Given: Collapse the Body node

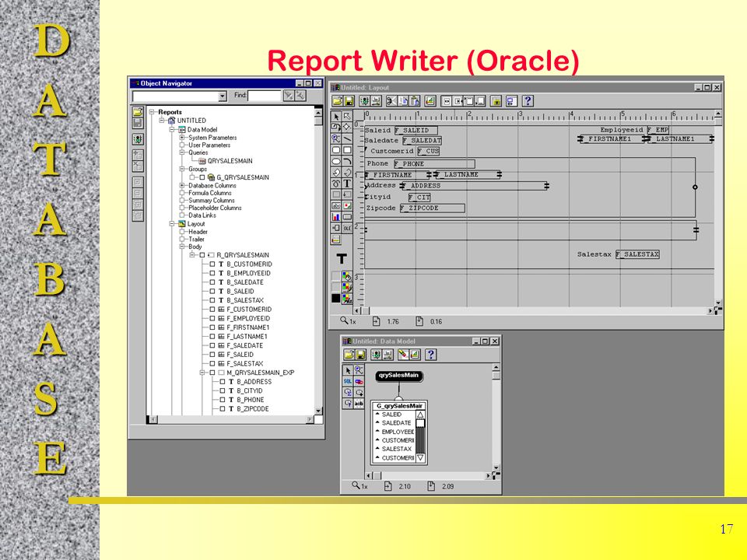Looking at the screenshot, I should [182, 247].
